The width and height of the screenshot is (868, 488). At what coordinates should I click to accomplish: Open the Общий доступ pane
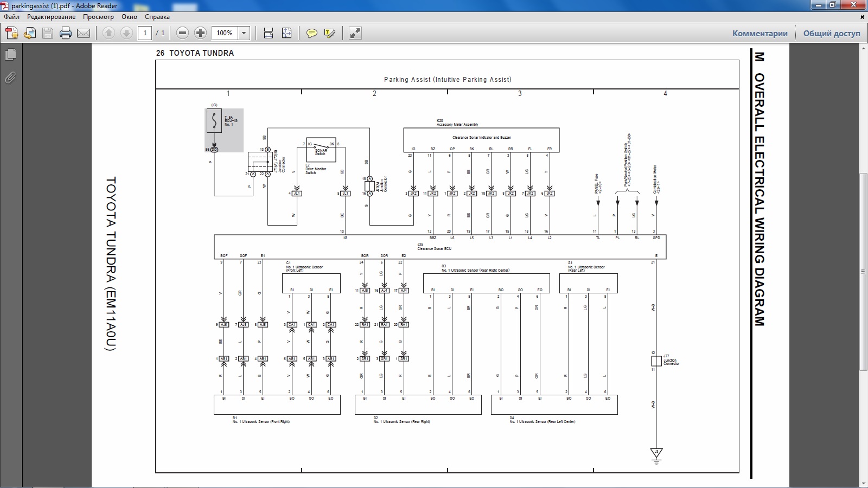(x=832, y=33)
